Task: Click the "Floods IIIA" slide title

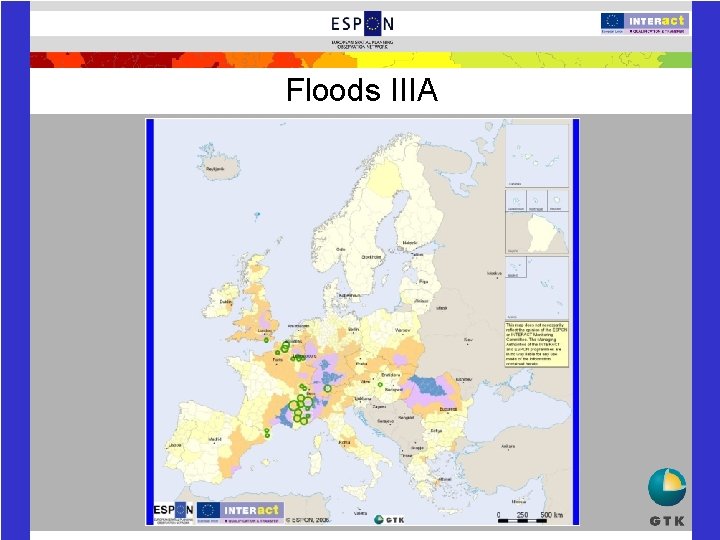Action: (361, 90)
